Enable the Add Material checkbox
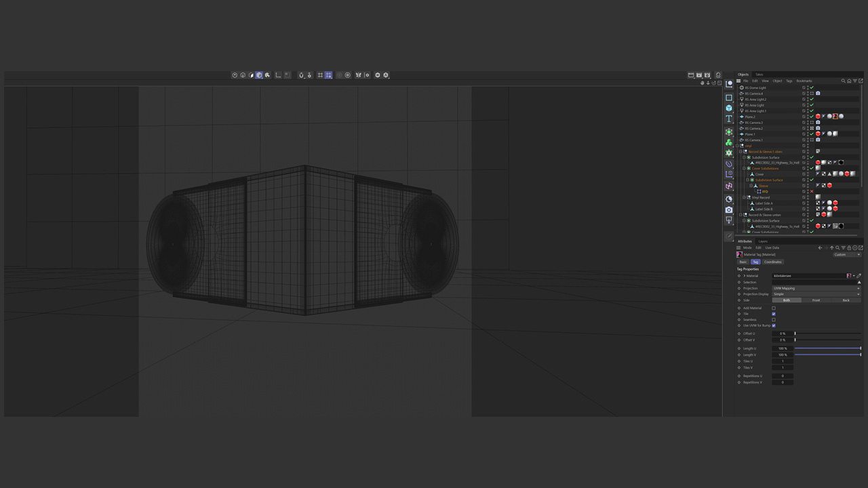The width and height of the screenshot is (868, 488). point(773,308)
